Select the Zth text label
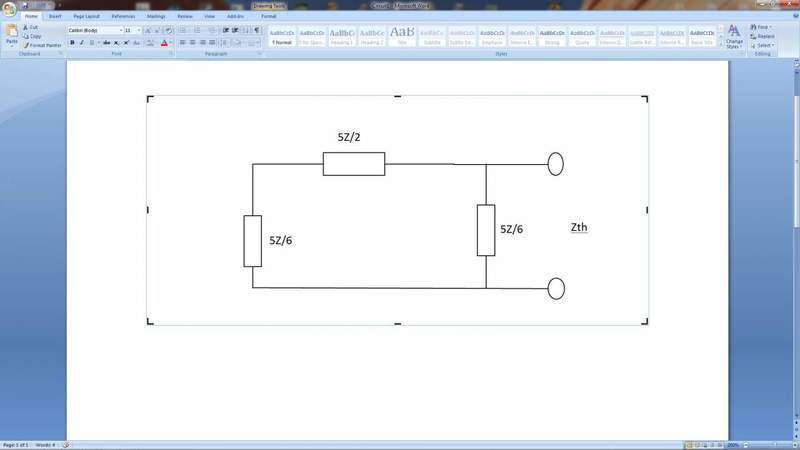The image size is (800, 450). [579, 227]
